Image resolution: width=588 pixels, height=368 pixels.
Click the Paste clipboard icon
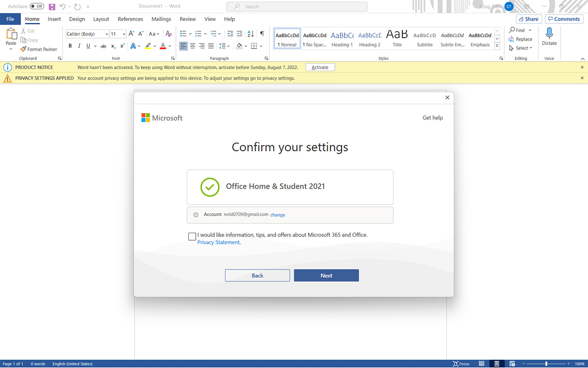pyautogui.click(x=11, y=34)
